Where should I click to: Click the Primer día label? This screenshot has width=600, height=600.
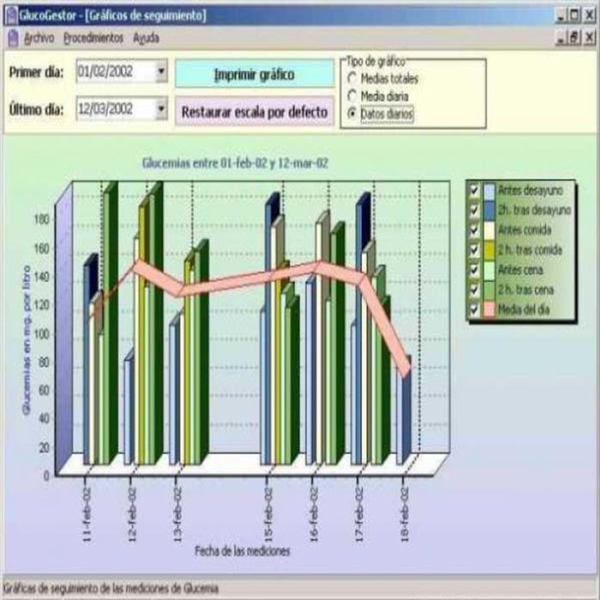(x=36, y=72)
